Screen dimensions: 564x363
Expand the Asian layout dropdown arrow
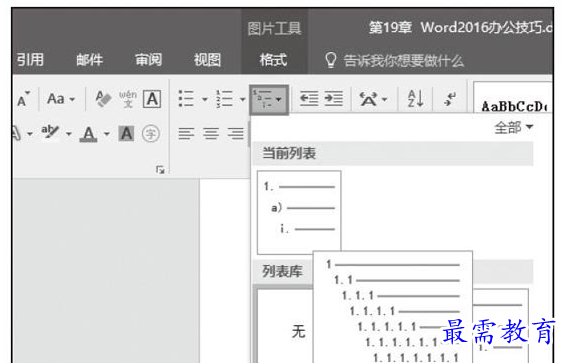(x=385, y=99)
